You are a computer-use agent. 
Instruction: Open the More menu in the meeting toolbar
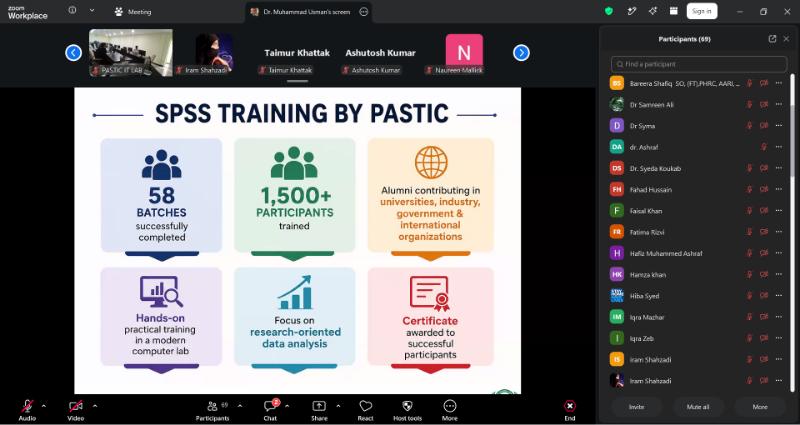(x=449, y=410)
